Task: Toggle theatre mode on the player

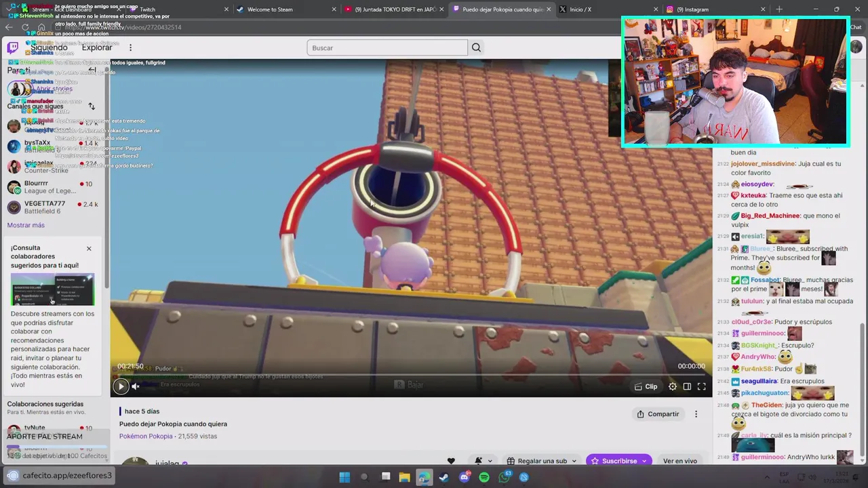Action: point(687,386)
